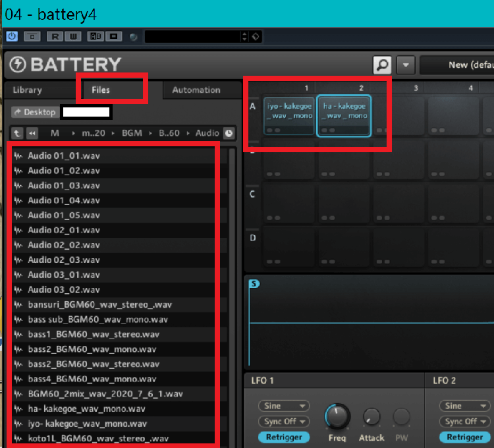
Task: Click the Battery logo icon
Action: pos(18,65)
